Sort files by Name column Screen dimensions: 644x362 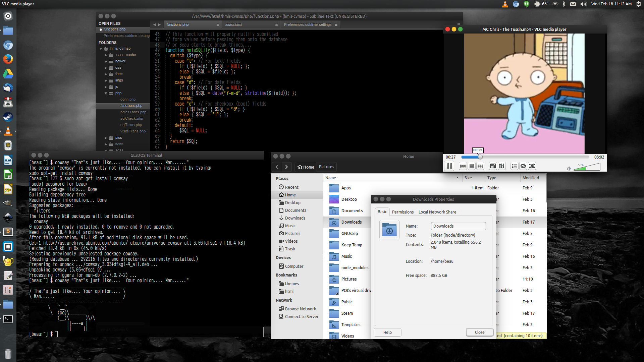click(392, 178)
